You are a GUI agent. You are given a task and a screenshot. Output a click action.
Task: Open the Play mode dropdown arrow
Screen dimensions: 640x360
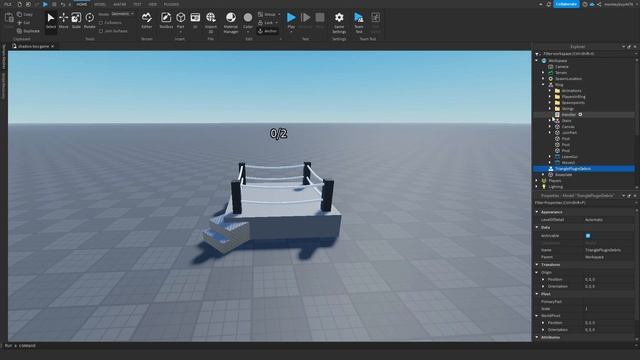pos(291,32)
